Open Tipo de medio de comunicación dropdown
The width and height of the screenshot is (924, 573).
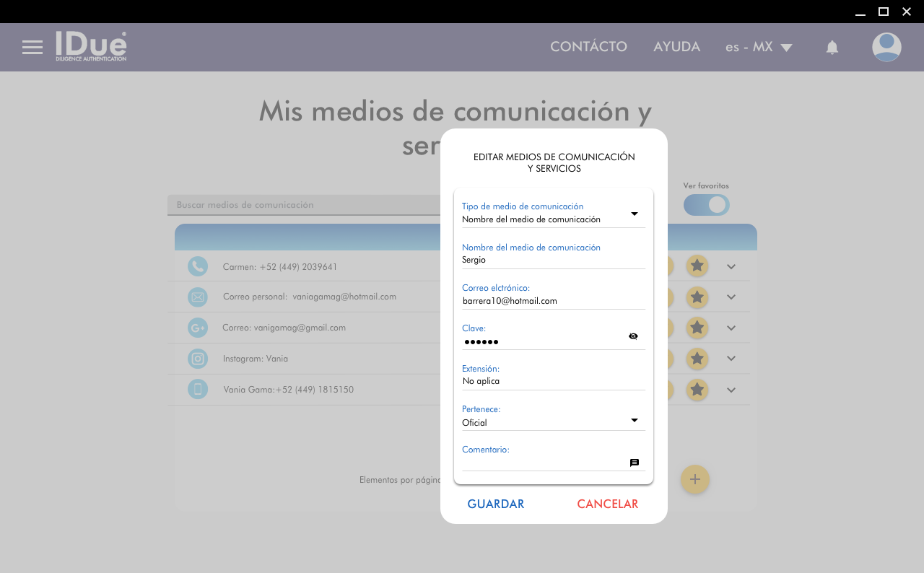click(x=634, y=214)
